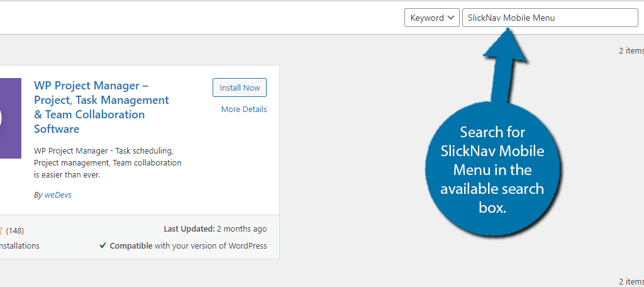Open the More Details link
This screenshot has height=287, width=644.
click(x=244, y=110)
